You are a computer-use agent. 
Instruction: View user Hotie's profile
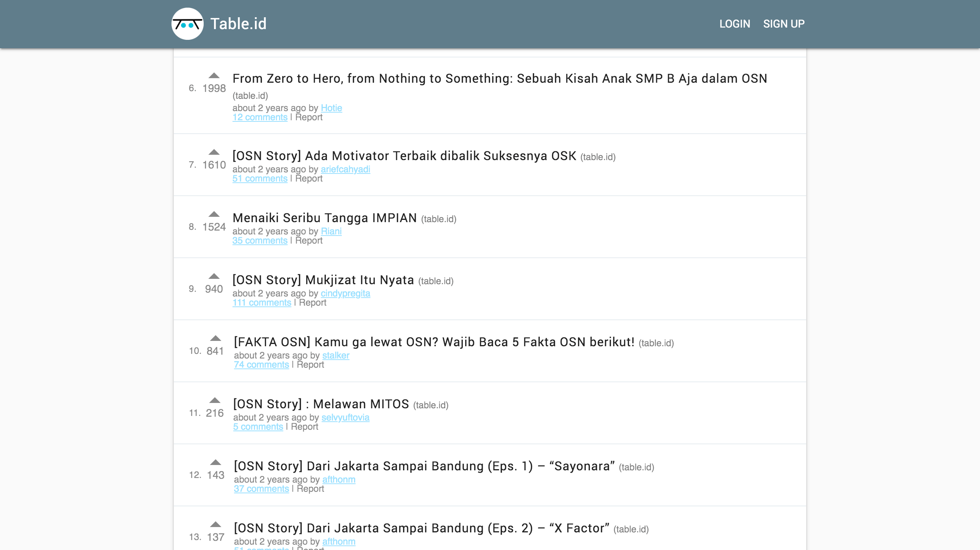click(x=332, y=108)
